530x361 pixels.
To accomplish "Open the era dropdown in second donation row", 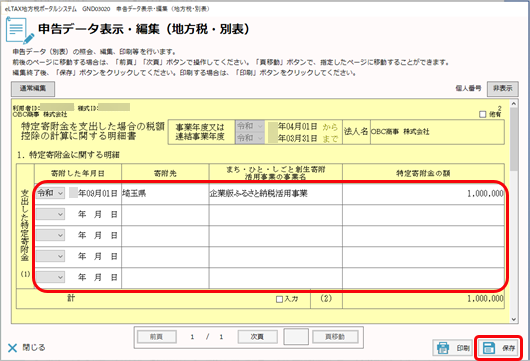I will (50, 214).
